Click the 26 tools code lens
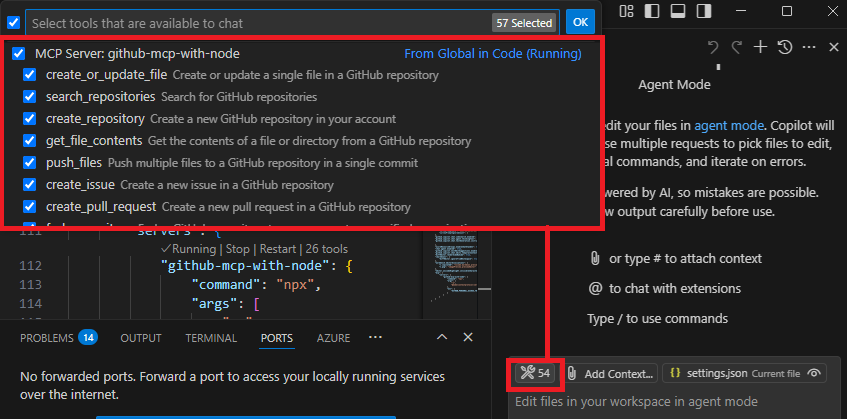Viewport: 847px width, 419px height. click(x=327, y=249)
